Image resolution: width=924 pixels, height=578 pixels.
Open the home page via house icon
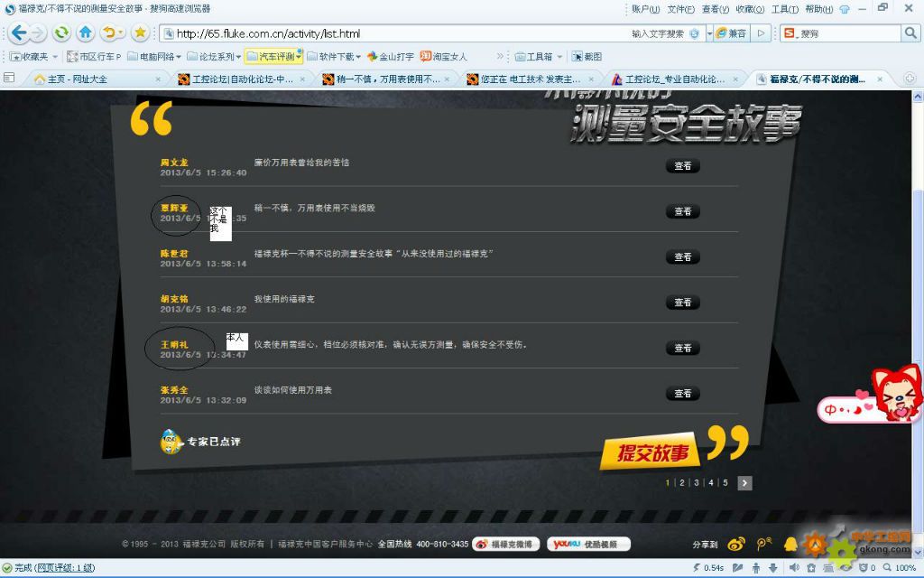click(86, 33)
